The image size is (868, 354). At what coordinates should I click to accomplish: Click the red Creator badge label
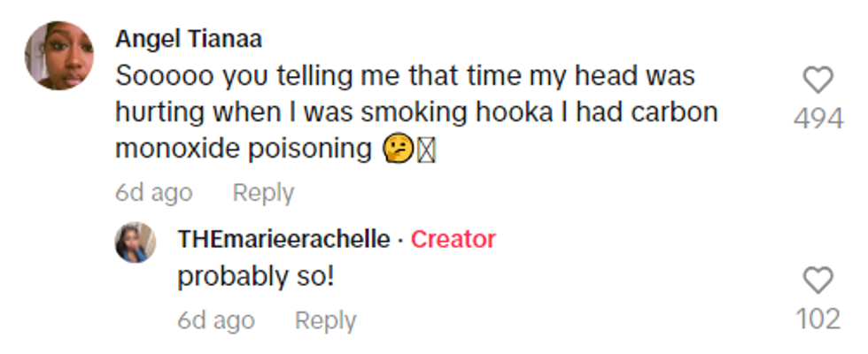453,239
